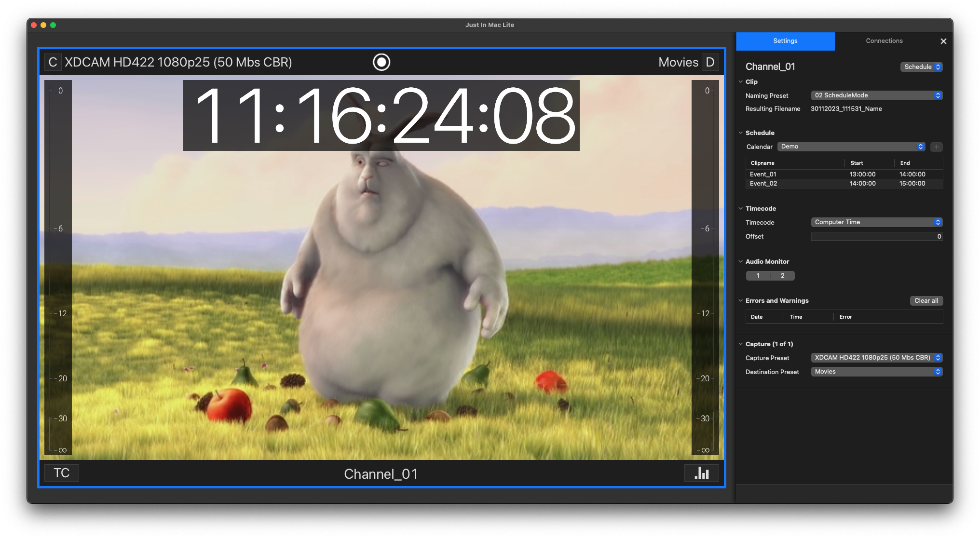
Task: Click the record button above the preview
Action: (381, 62)
